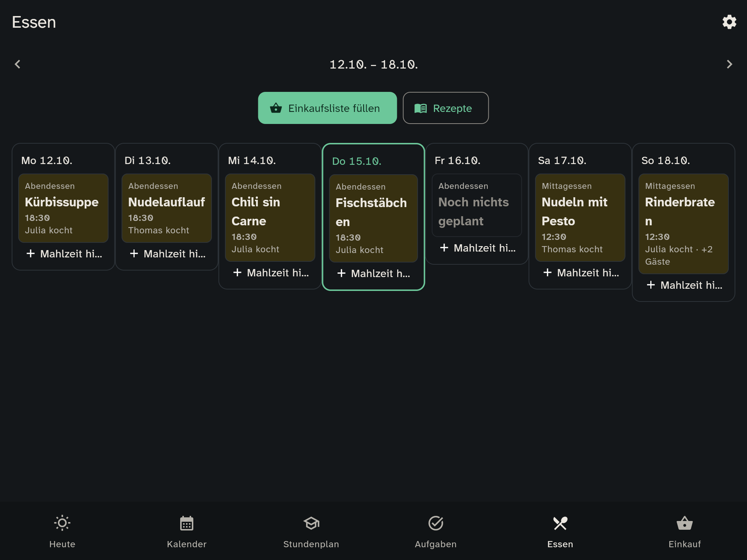Click plus icon under Thursday 15.10.
This screenshot has height=560, width=747.
(341, 273)
